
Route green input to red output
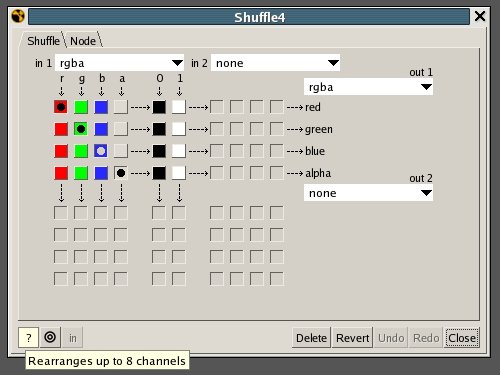[x=81, y=107]
